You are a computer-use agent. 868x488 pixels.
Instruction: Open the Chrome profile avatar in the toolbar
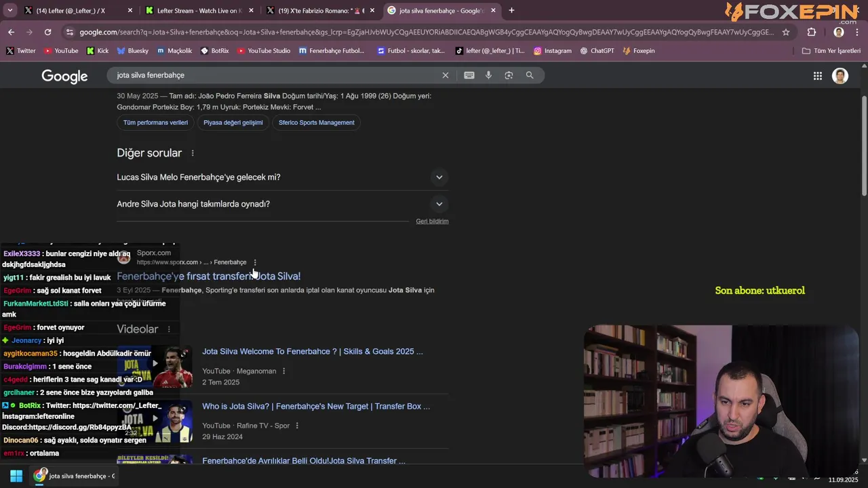[839, 32]
